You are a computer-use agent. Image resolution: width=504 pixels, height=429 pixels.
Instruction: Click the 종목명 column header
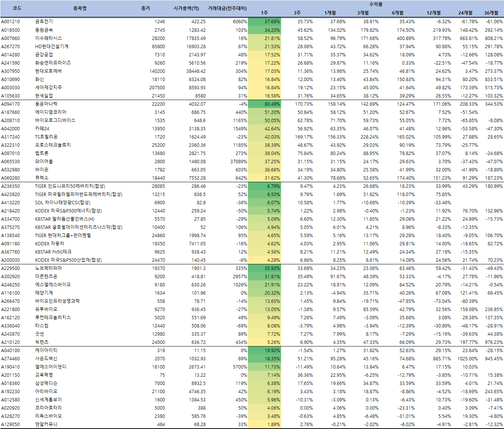point(80,8)
